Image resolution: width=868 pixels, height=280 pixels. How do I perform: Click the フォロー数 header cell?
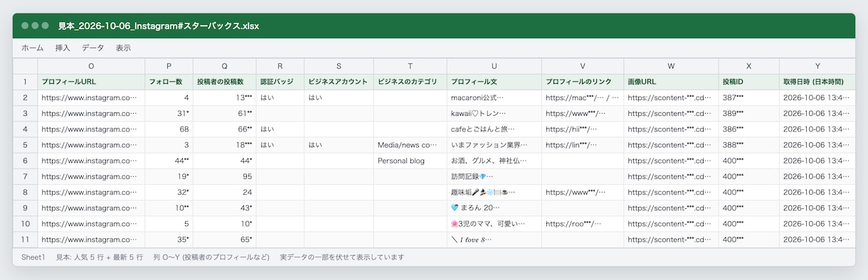[169, 82]
